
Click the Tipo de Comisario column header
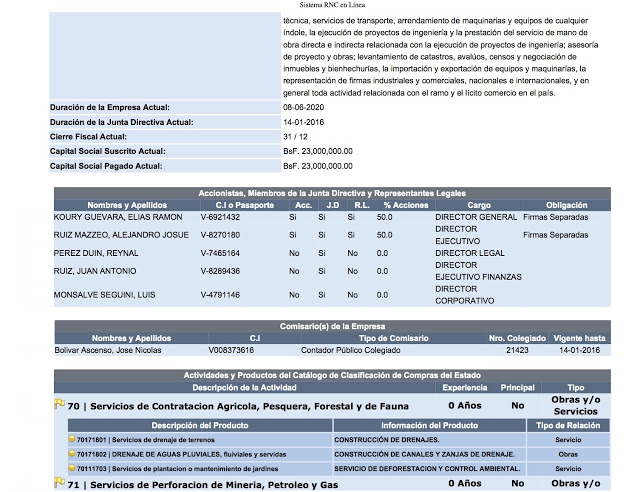pos(393,338)
